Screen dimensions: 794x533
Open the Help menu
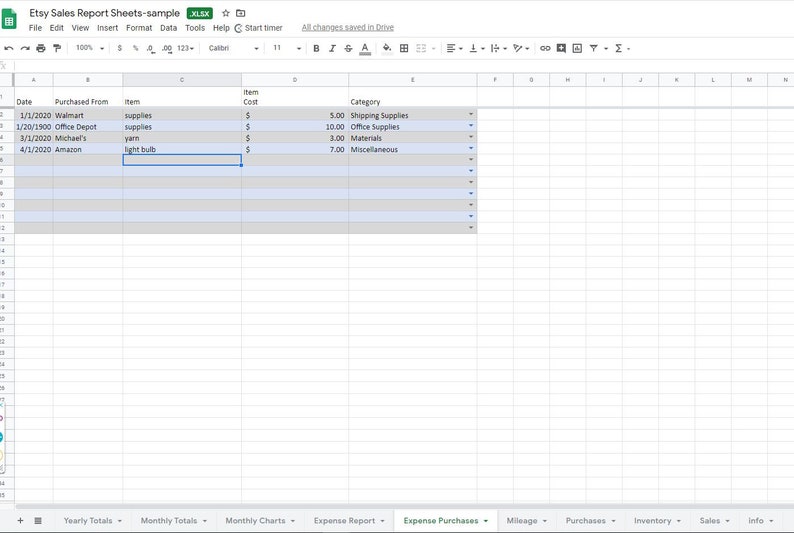[x=221, y=28]
